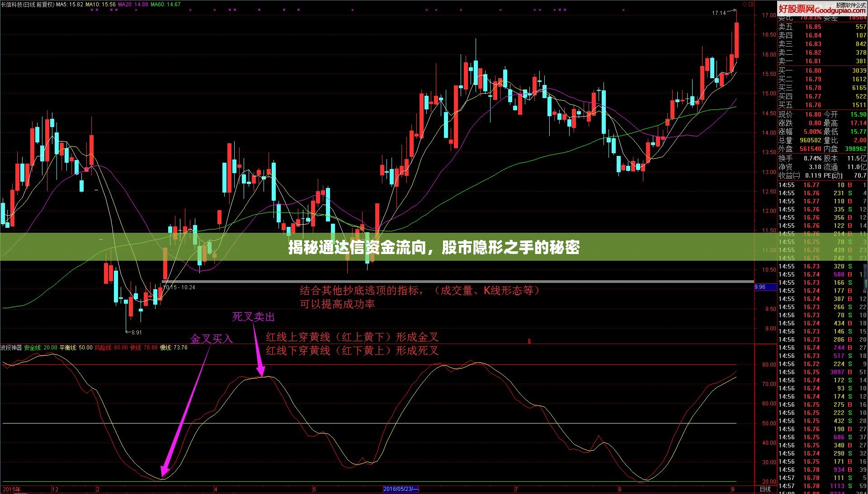Click the 流通 11.0亿 value
The height and width of the screenshot is (494, 868).
(857, 167)
